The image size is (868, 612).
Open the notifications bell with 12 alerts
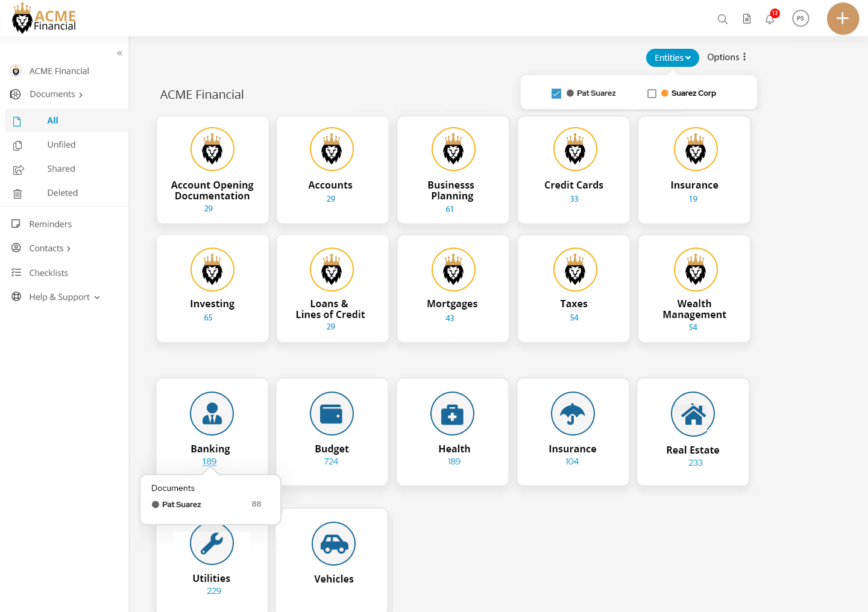(769, 19)
